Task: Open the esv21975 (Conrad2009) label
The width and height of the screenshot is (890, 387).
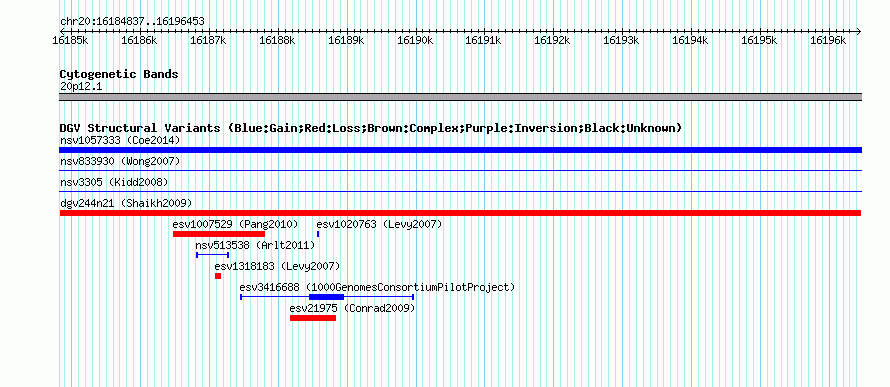Action: pyautogui.click(x=352, y=308)
